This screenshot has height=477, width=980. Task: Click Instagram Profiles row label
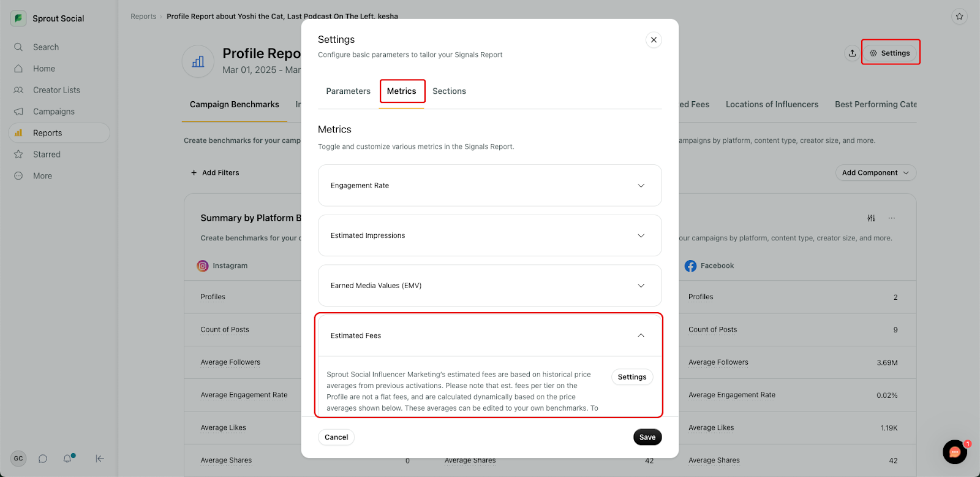click(x=213, y=297)
